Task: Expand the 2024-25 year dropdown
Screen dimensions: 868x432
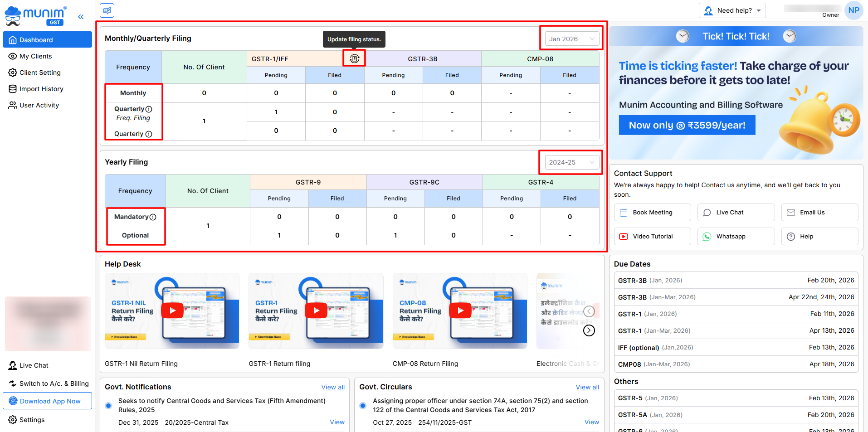Action: click(x=571, y=162)
